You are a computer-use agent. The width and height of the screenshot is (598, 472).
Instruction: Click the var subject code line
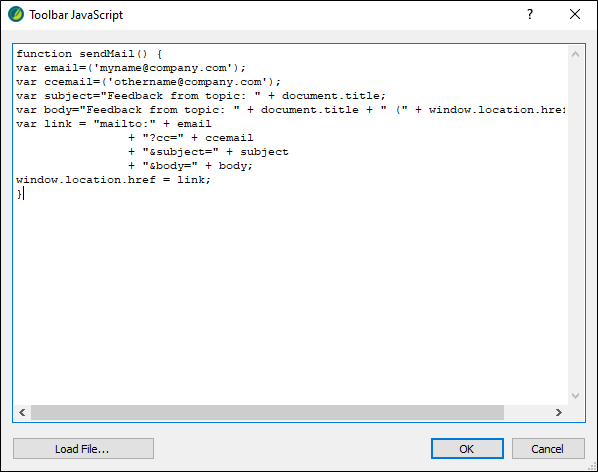(x=201, y=96)
